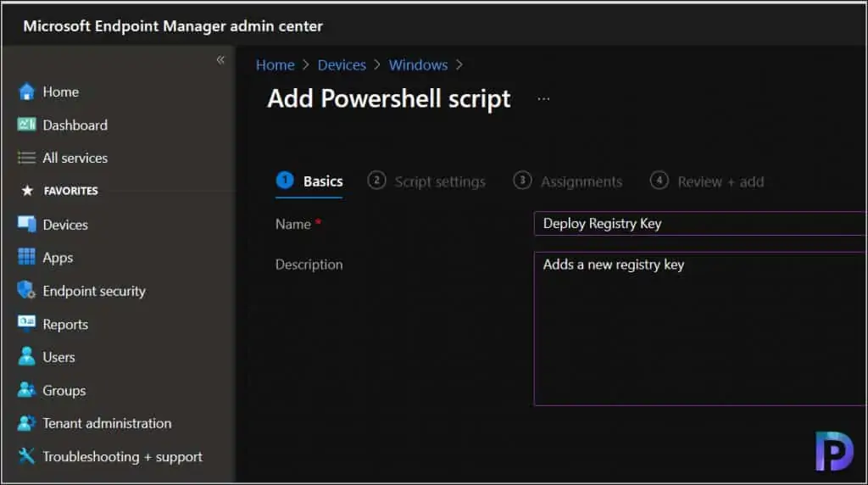Open All services in the navigation
The height and width of the screenshot is (485, 868).
point(75,159)
